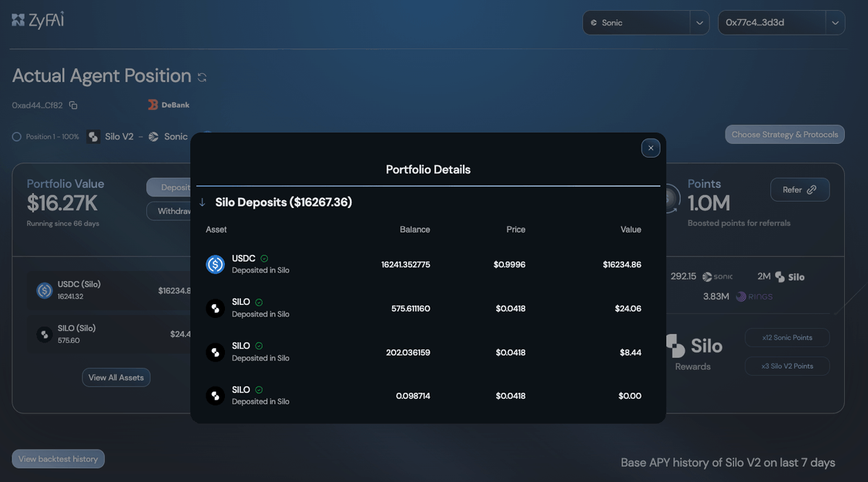Click SILO icon in 202.036159 row
The width and height of the screenshot is (868, 482).
coord(216,353)
